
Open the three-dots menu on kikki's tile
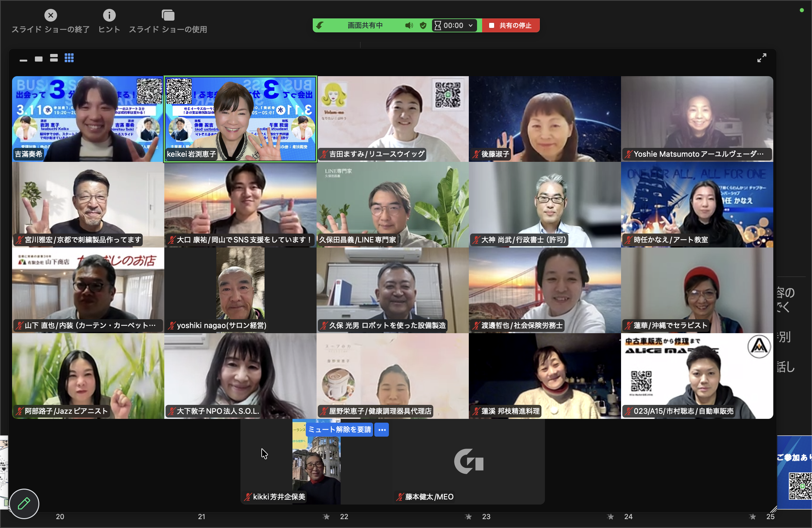click(382, 430)
